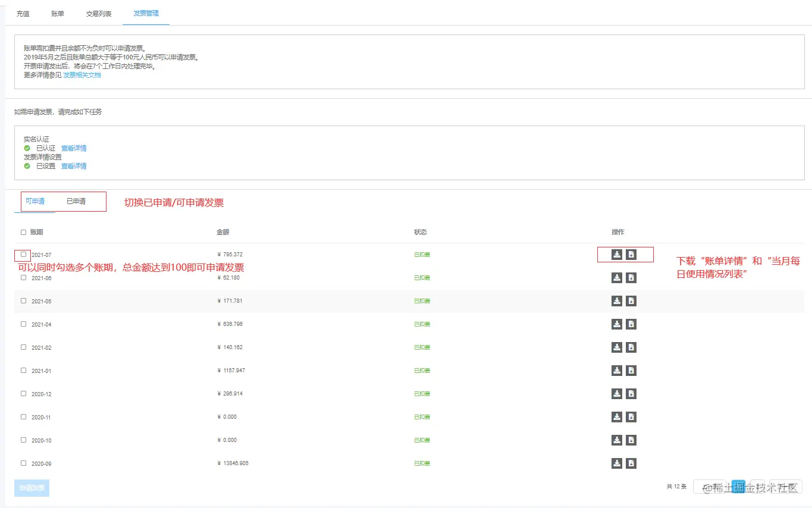Click the amount ¥ 62.180
Screen dimensions: 812x508
(229, 278)
